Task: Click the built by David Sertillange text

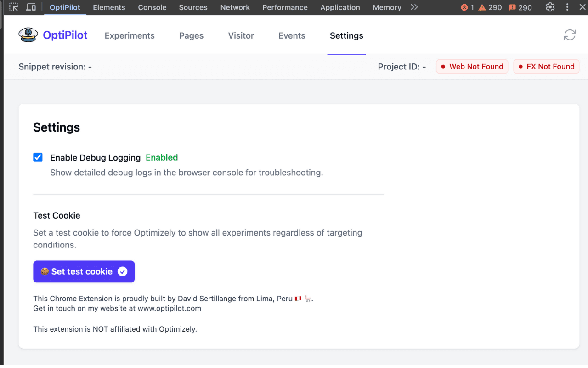Action: [173, 299]
